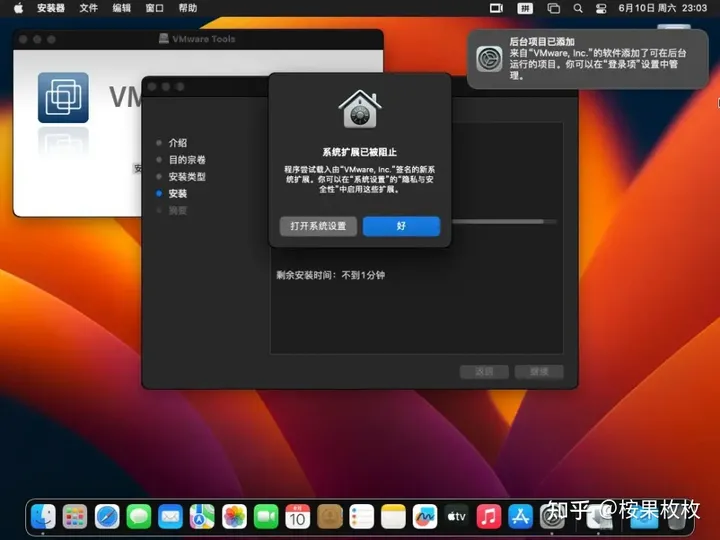Viewport: 720px width, 540px height.
Task: Open Contacts from the Dock
Action: coord(330,517)
